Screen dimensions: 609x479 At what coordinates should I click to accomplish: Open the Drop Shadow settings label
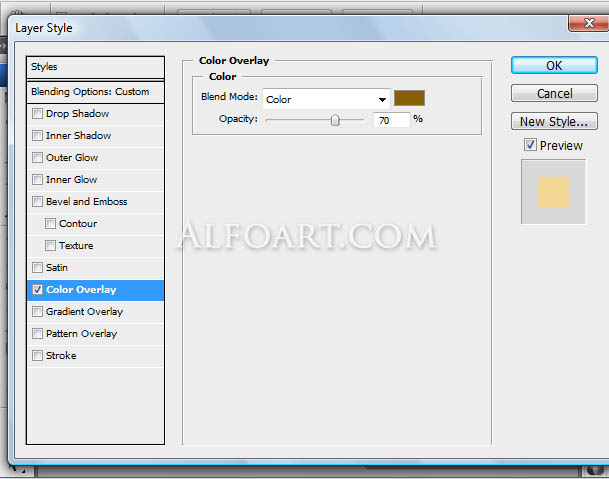77,113
